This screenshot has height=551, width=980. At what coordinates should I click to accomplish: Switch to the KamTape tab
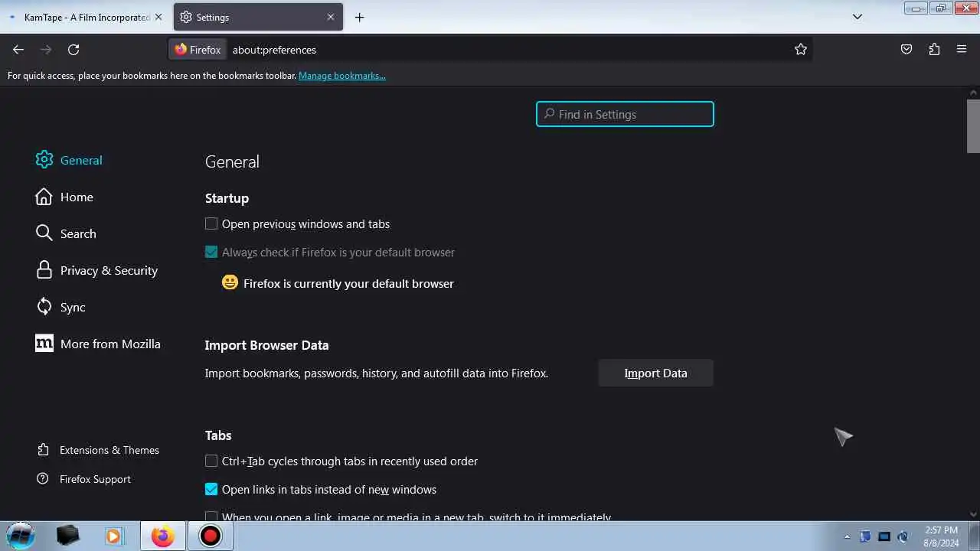click(87, 17)
